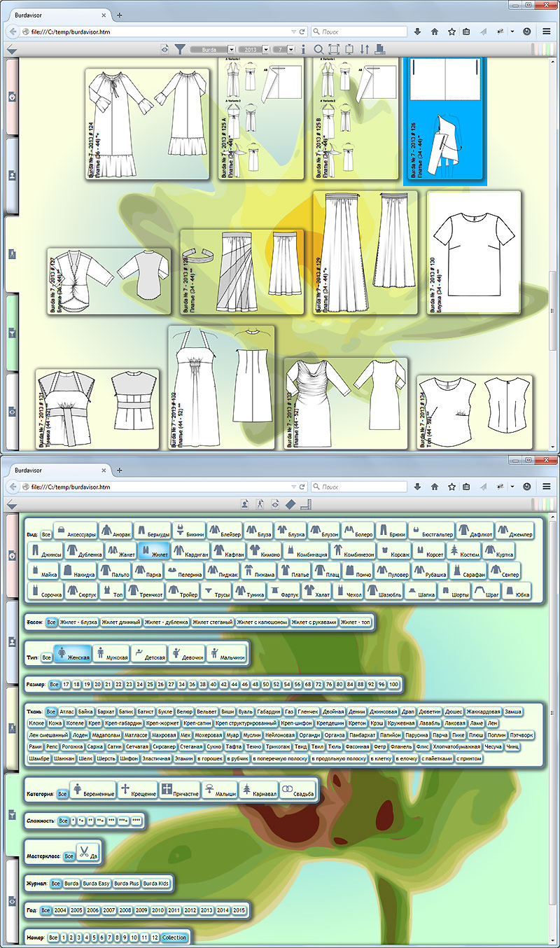560x948 pixels.
Task: Click the diamond eraser icon in lower toolbar
Action: click(x=290, y=503)
